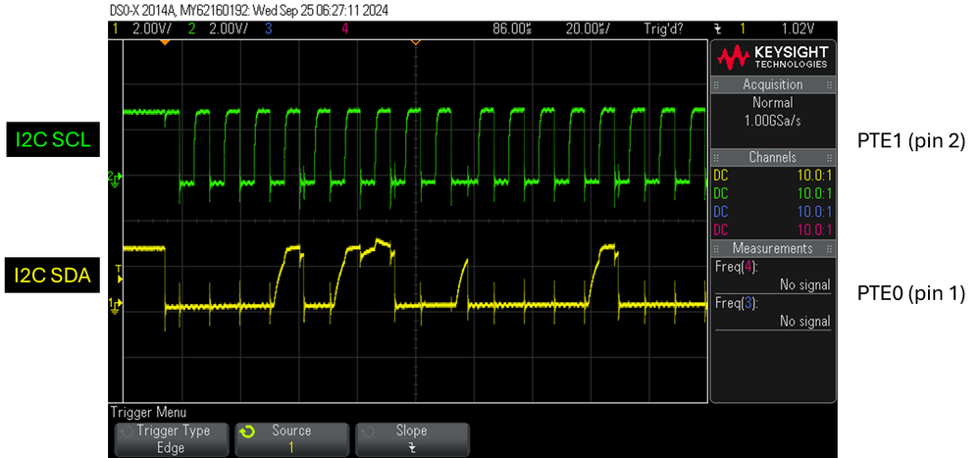The height and width of the screenshot is (458, 980).
Task: Open the Channels panel header
Action: 772,157
